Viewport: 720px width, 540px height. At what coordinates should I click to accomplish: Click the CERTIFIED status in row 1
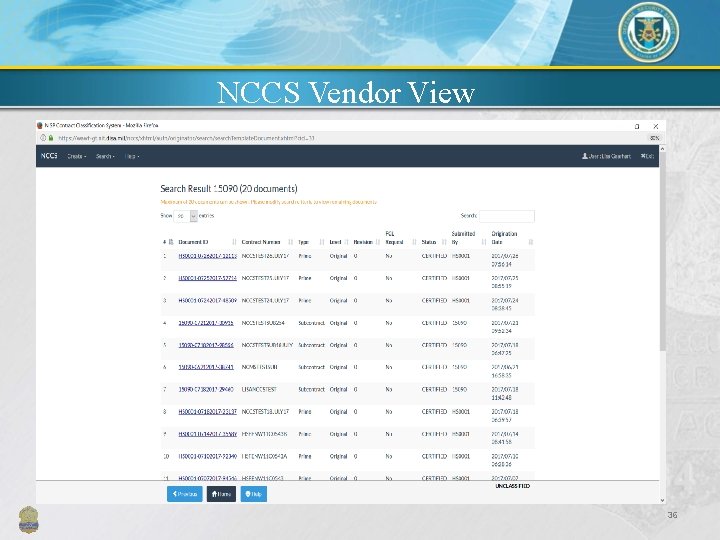coord(434,256)
